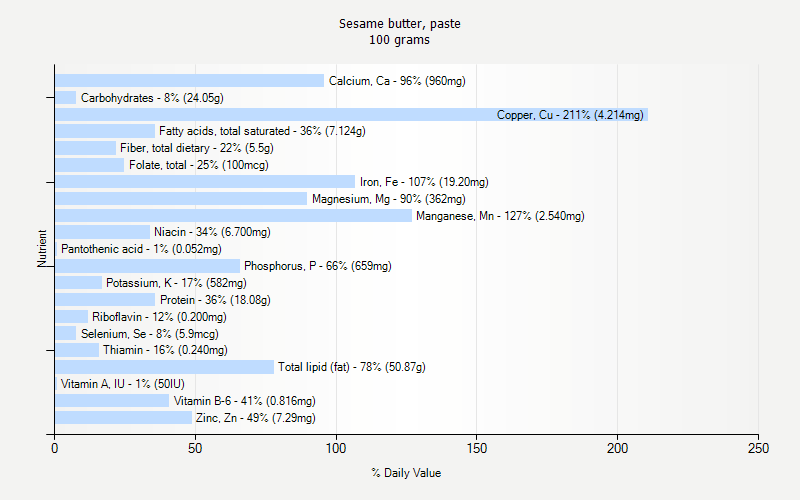Image resolution: width=800 pixels, height=500 pixels.
Task: Select the Calcium, Ca 96% bar
Action: [x=189, y=81]
